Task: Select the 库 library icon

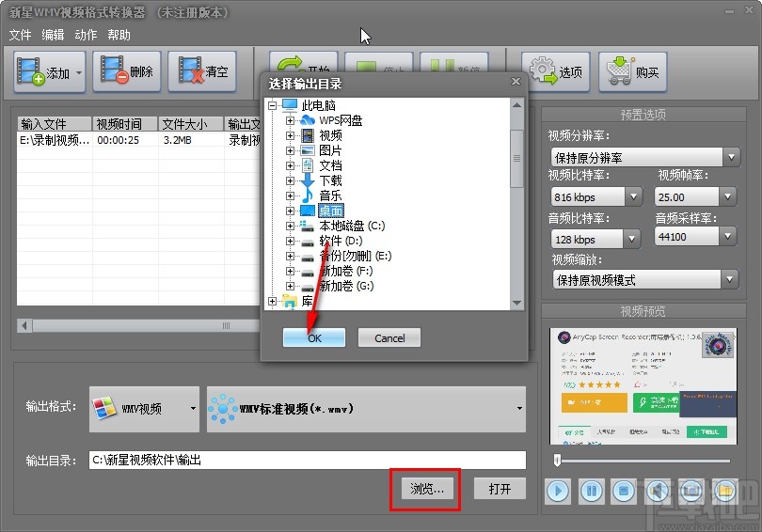Action: [290, 301]
